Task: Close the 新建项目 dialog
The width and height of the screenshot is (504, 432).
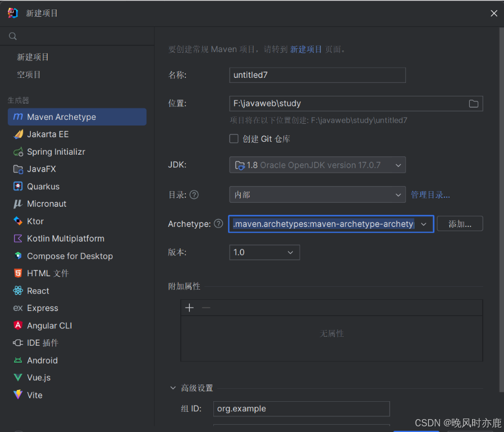Action: tap(494, 13)
